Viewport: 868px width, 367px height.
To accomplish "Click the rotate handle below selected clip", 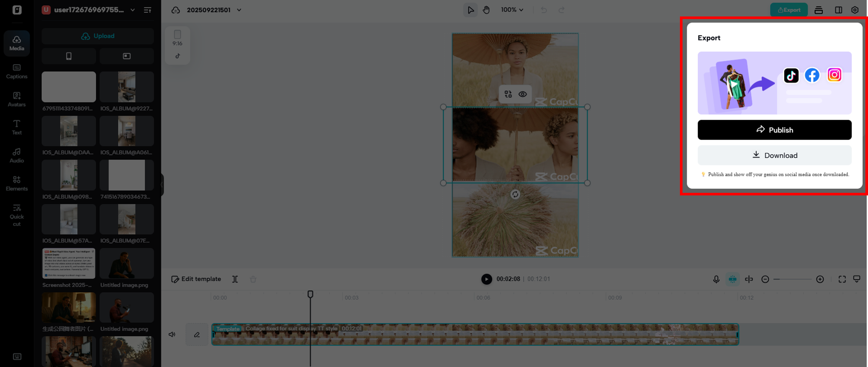I will coord(515,195).
